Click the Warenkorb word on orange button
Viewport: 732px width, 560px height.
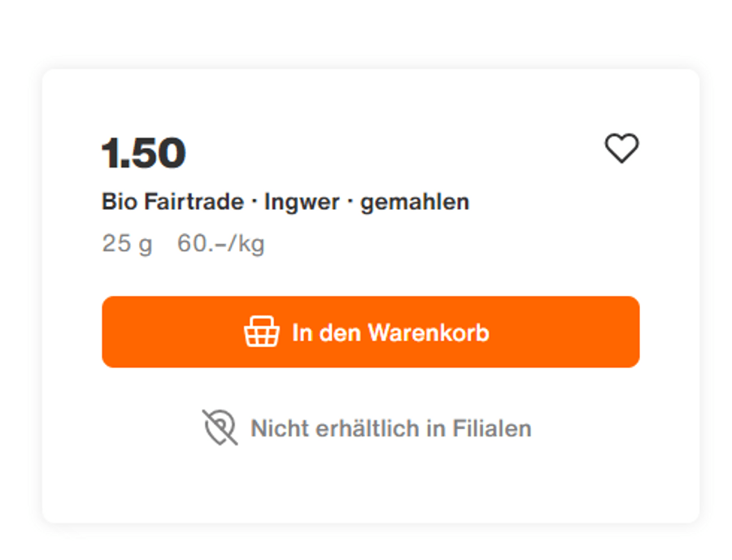tap(428, 332)
